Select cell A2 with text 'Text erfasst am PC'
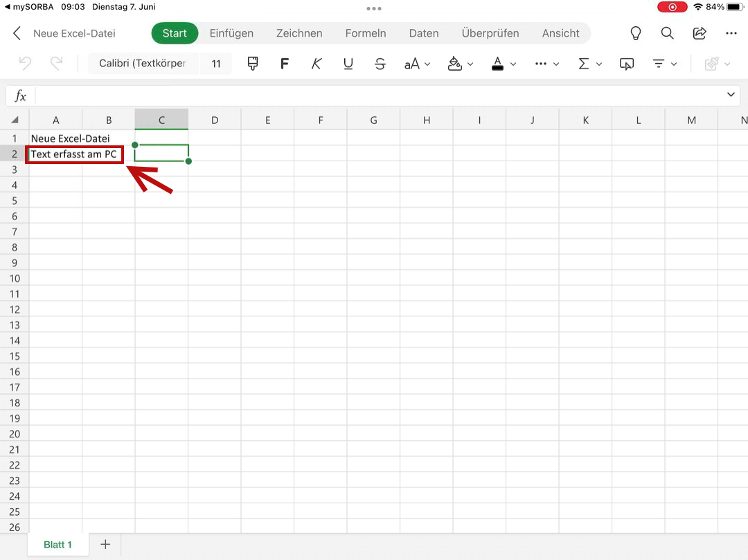 pos(55,154)
